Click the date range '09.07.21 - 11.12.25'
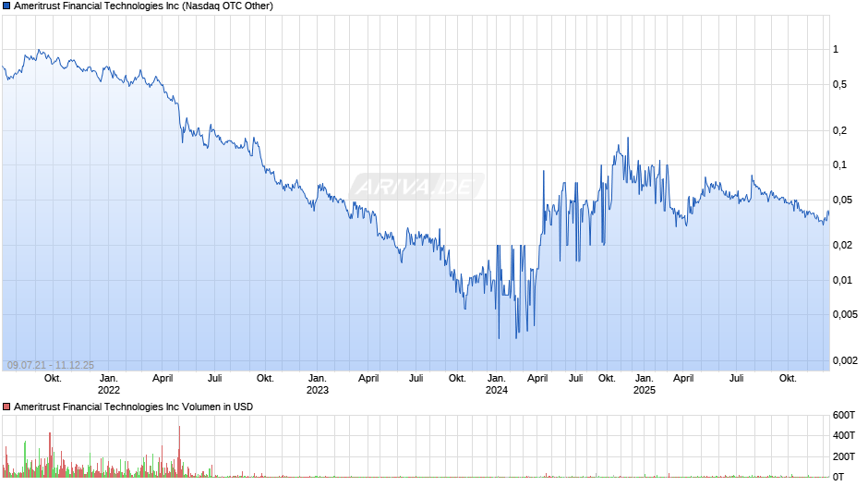Screen dimensions: 868x486 point(51,365)
